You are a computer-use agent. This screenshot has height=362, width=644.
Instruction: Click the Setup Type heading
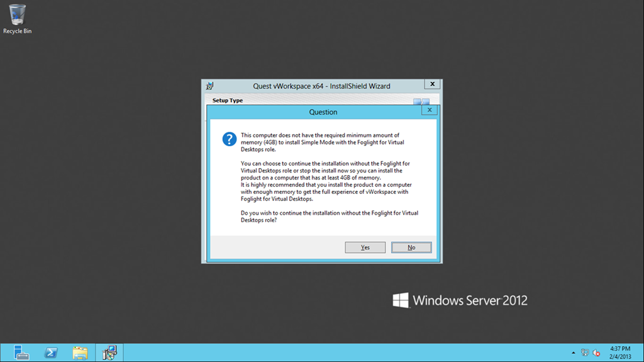228,100
